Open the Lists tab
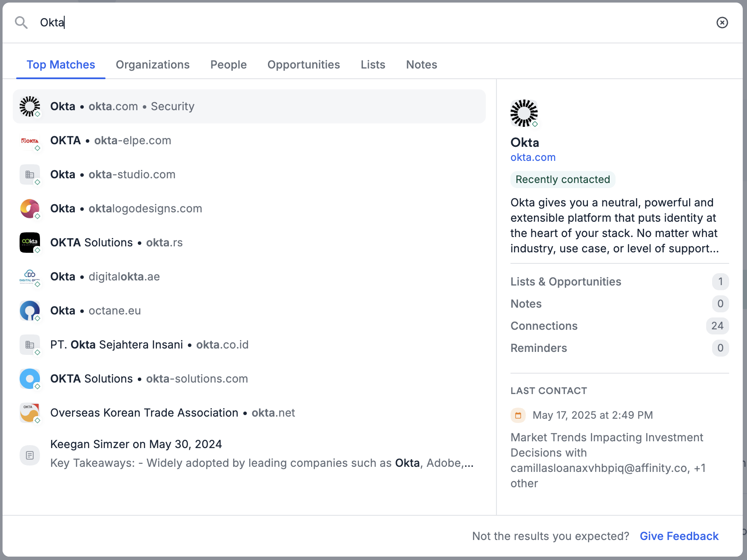Image resolution: width=747 pixels, height=560 pixels. coord(373,65)
